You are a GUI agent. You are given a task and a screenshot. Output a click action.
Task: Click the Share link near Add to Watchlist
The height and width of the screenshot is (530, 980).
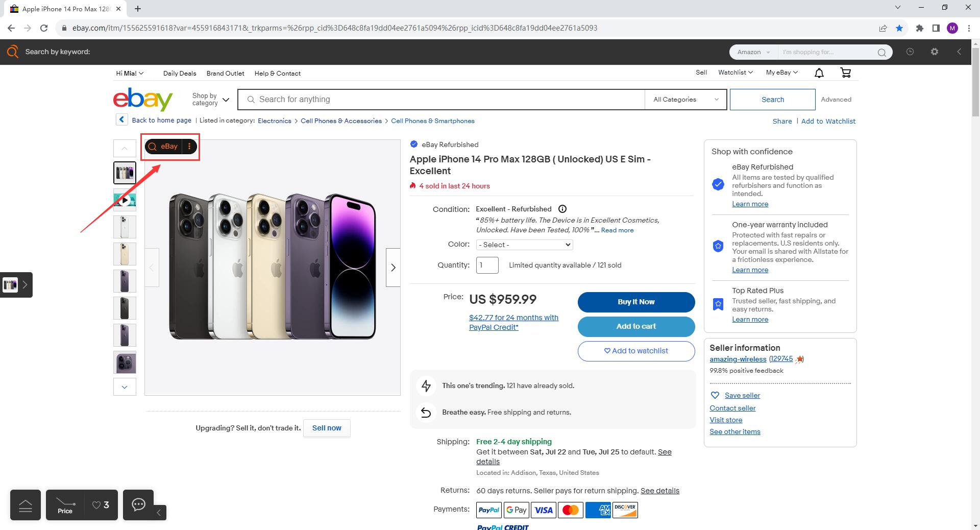coord(782,121)
